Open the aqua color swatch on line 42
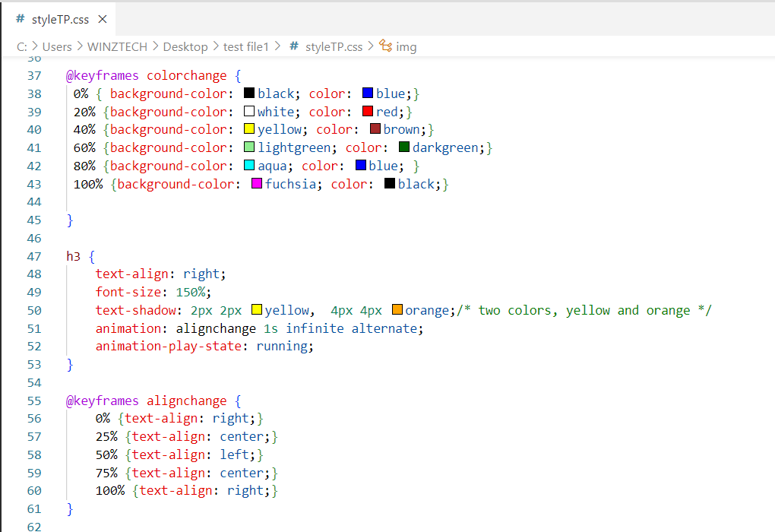The image size is (775, 532). pyautogui.click(x=249, y=165)
